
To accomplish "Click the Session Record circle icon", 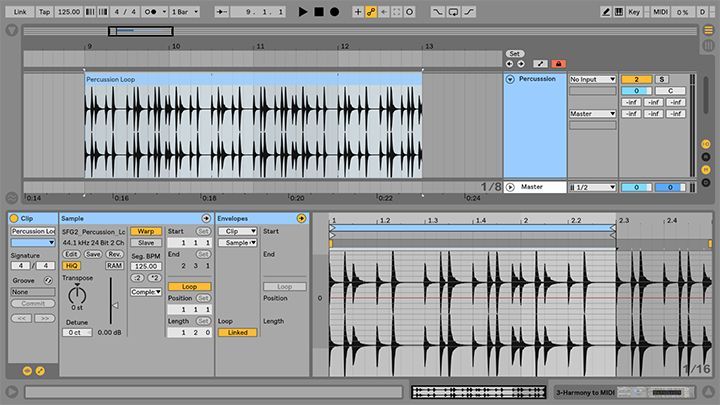I will click(410, 12).
